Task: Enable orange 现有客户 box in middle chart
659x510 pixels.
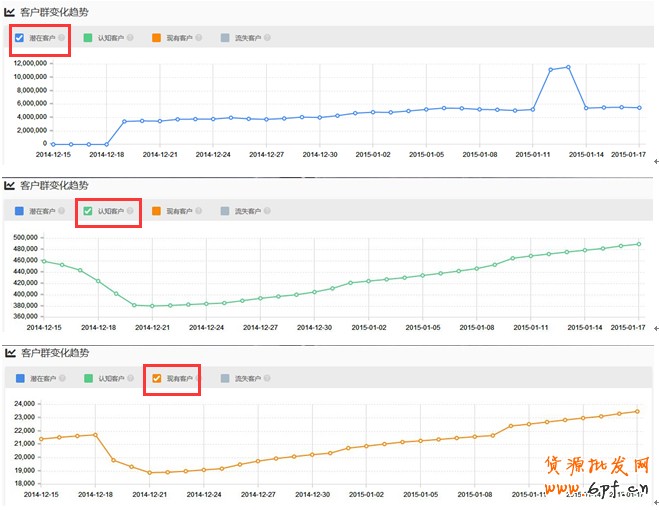Action: pyautogui.click(x=156, y=211)
